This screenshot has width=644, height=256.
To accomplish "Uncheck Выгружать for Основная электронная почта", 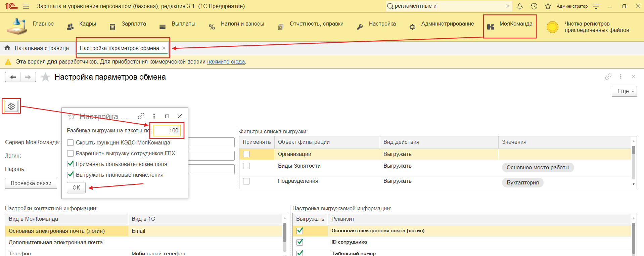I will tap(300, 231).
